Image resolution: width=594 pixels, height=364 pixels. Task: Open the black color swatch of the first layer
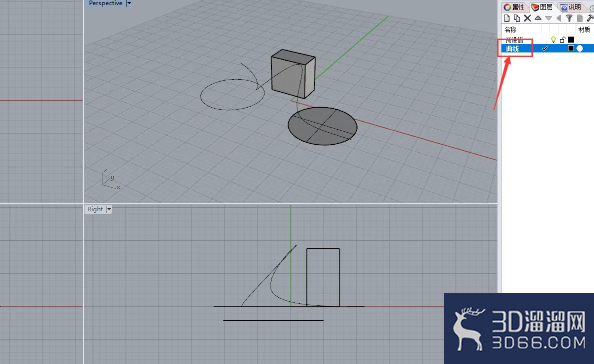(571, 39)
